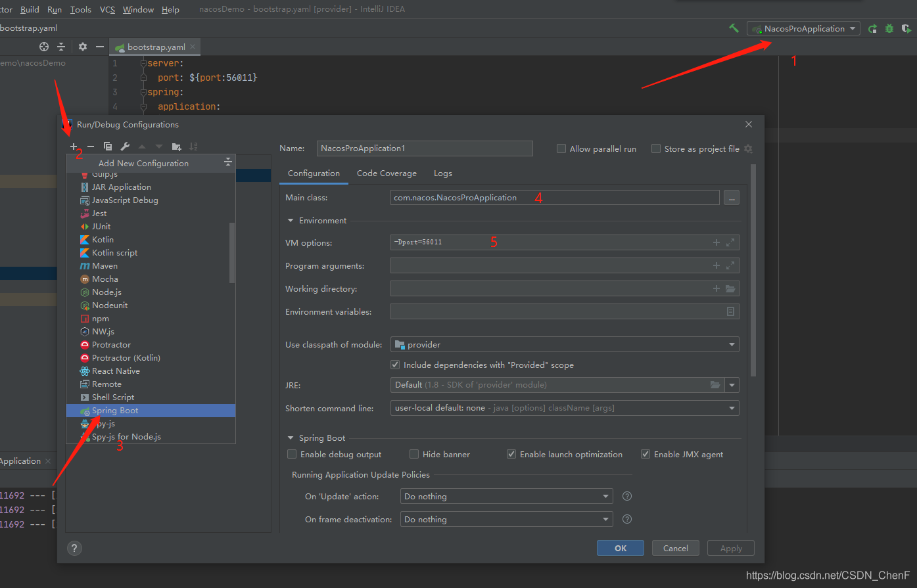Collapse the Spring Boot section
917x588 pixels.
pos(291,438)
